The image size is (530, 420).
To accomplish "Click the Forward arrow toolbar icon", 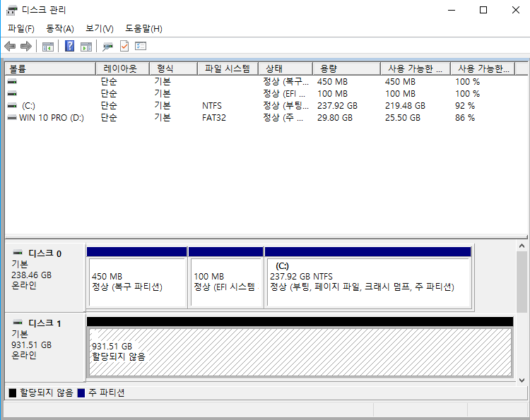I will [26, 46].
